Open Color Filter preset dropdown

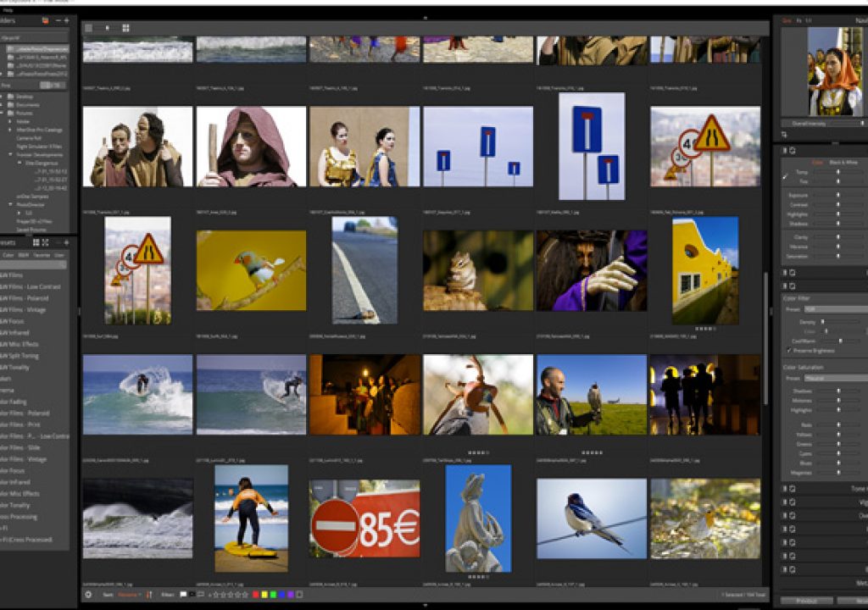[x=836, y=309]
